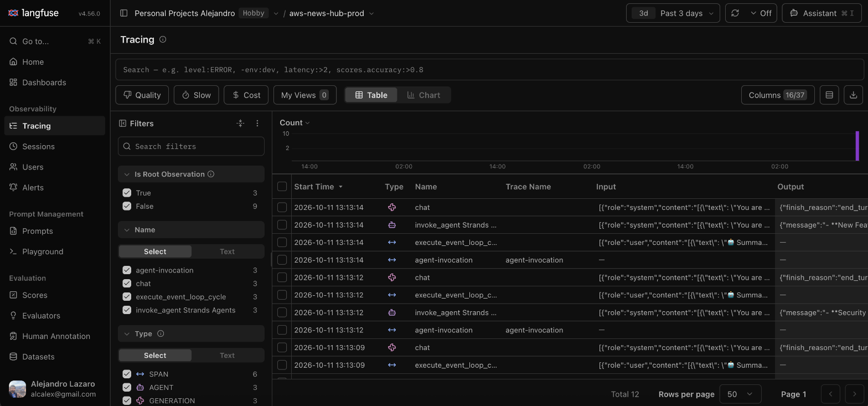Open the Past 3 days time range dropdown
Image resolution: width=868 pixels, height=406 pixels.
[673, 13]
